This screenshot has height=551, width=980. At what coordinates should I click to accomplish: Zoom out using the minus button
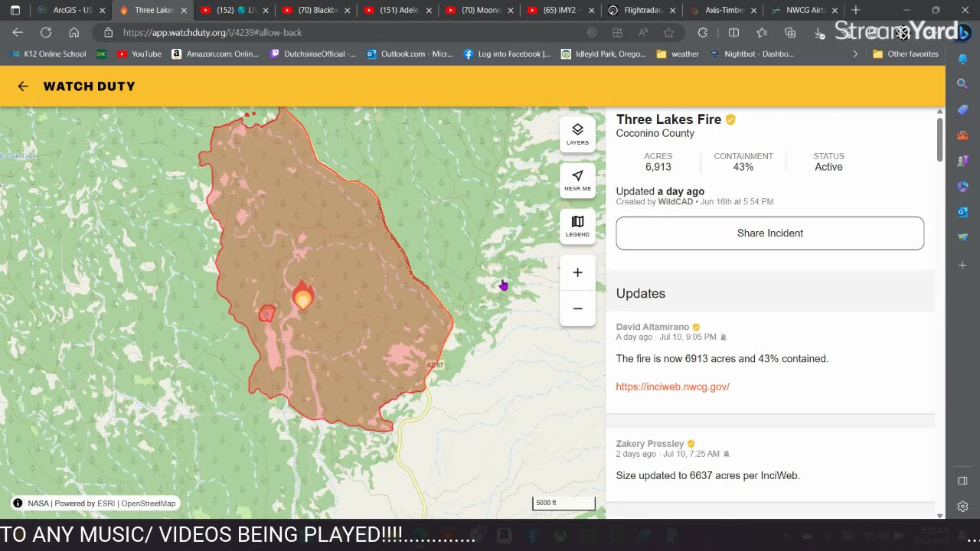[x=577, y=308]
